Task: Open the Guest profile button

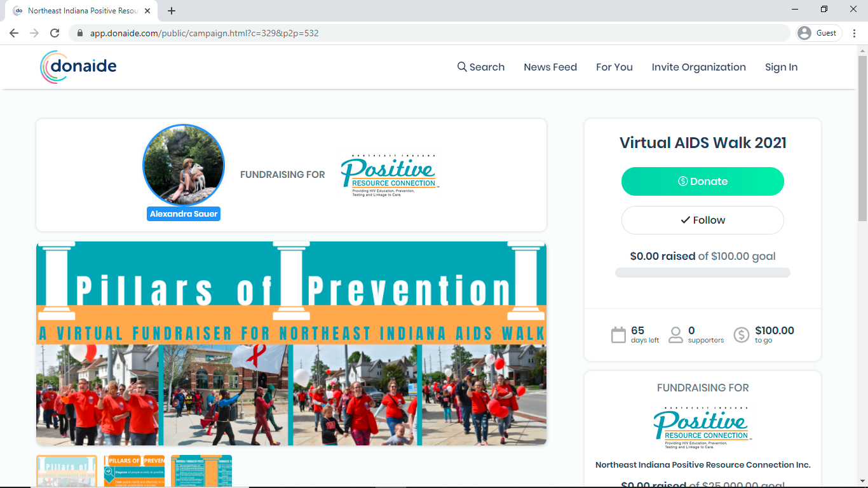Action: (819, 33)
